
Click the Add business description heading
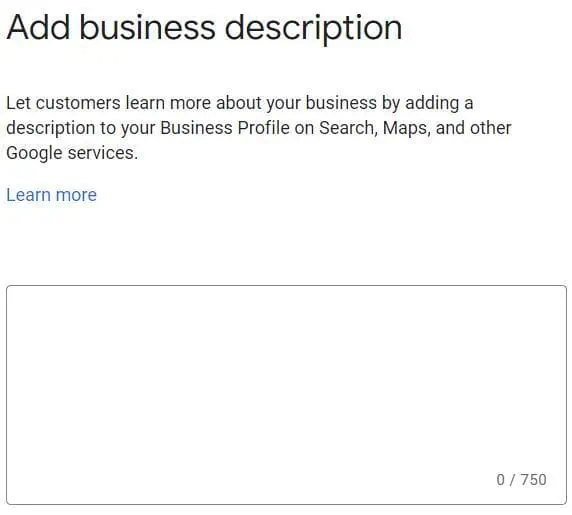click(x=204, y=28)
